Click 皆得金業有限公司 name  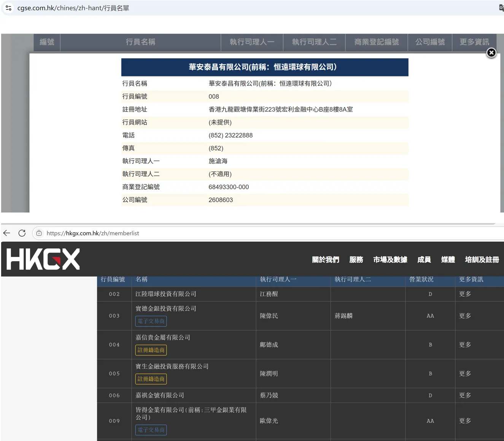(x=191, y=414)
